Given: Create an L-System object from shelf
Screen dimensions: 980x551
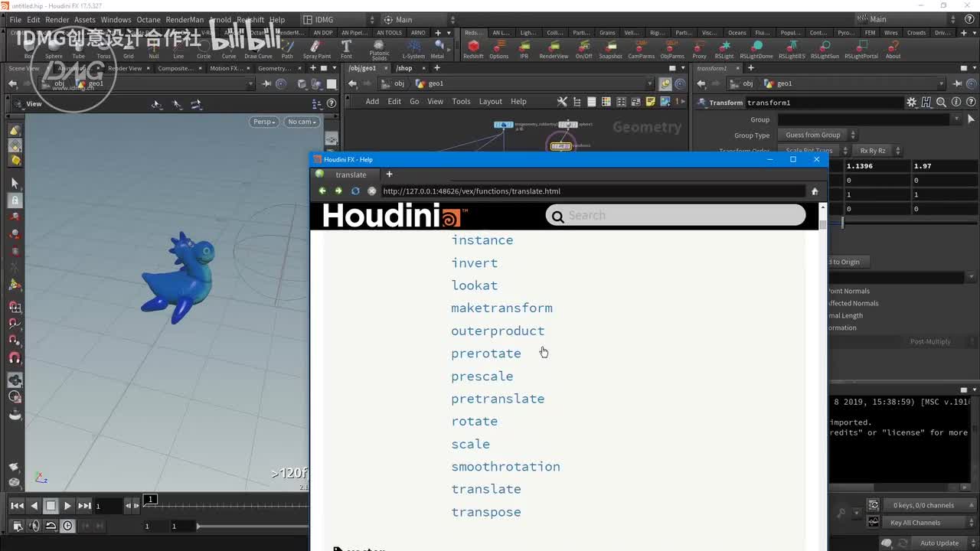Looking at the screenshot, I should (413, 49).
